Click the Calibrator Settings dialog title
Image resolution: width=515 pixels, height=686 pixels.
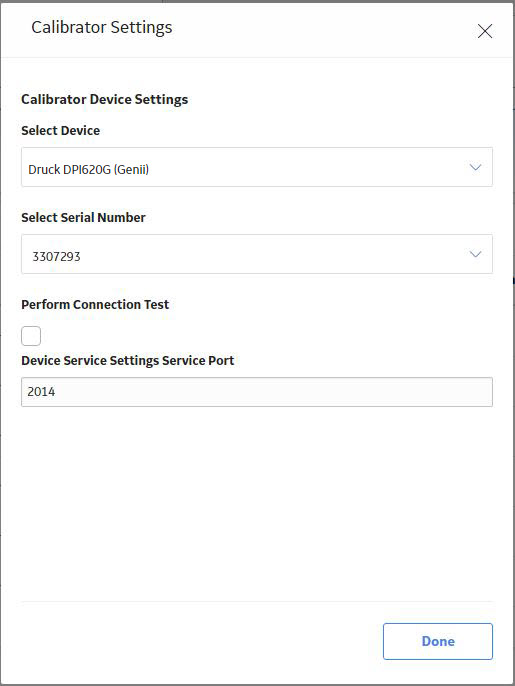102,28
